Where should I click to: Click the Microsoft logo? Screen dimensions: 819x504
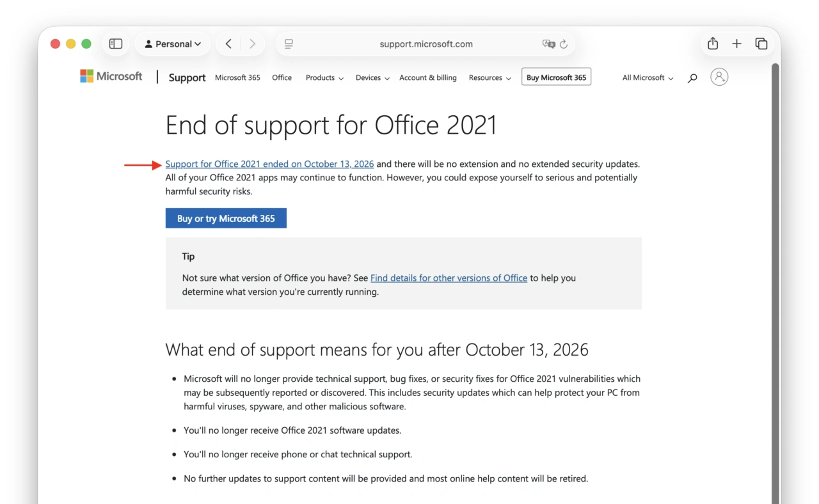[x=111, y=76]
